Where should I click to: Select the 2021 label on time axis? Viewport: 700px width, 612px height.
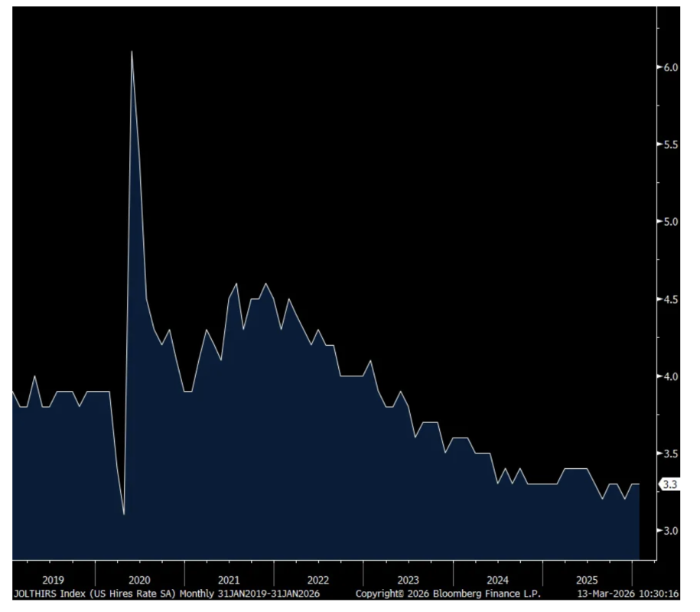click(x=229, y=580)
